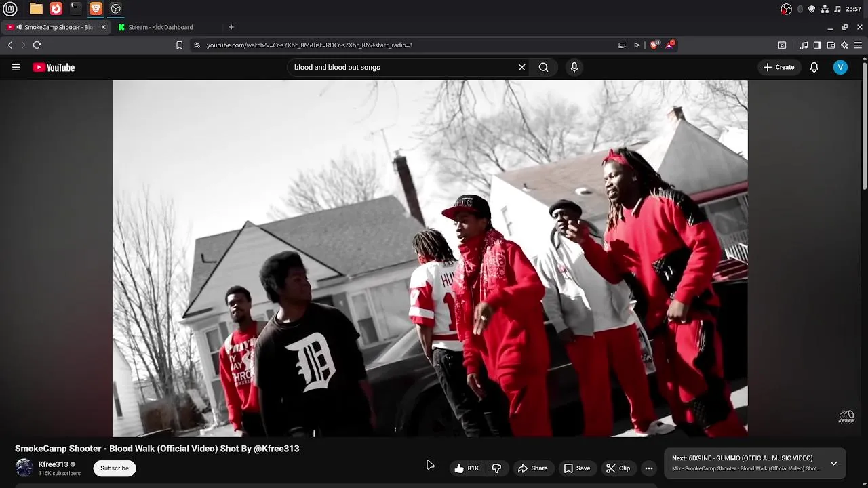868x488 pixels.
Task: View site settings icon in address bar
Action: [x=197, y=45]
